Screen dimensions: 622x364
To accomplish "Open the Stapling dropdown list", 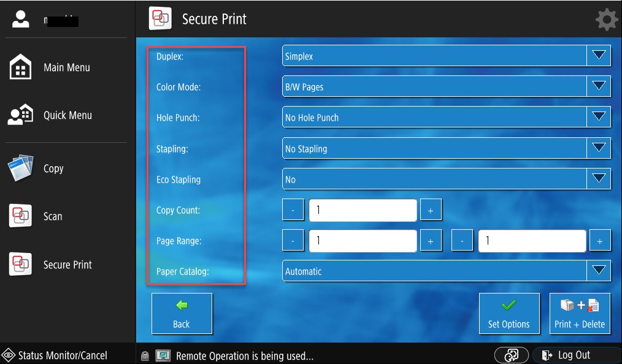I will coord(598,148).
